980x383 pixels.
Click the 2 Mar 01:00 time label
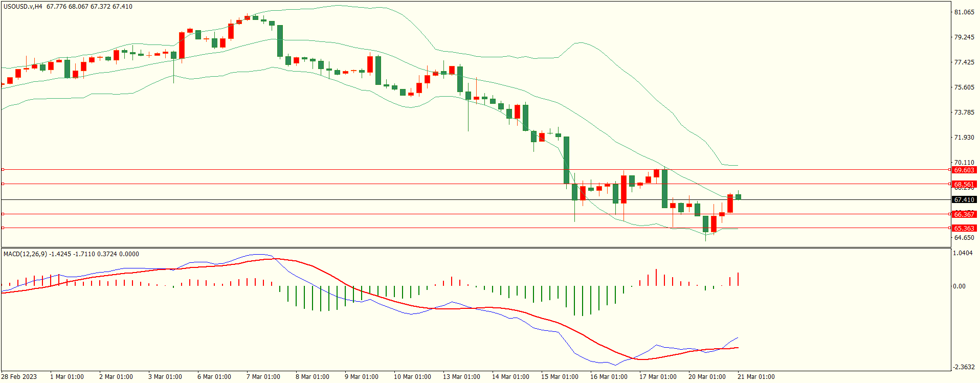(x=116, y=377)
